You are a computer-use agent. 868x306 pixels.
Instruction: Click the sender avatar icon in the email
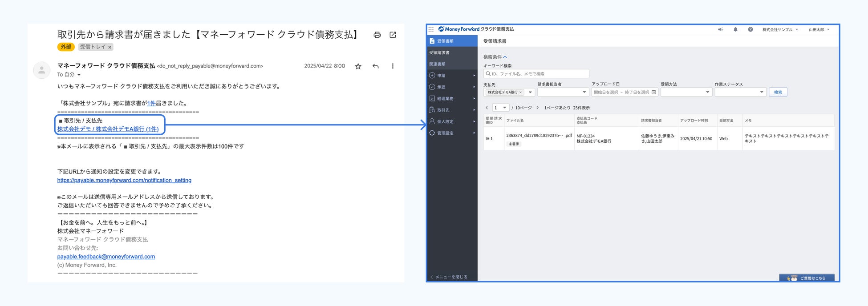tap(42, 70)
